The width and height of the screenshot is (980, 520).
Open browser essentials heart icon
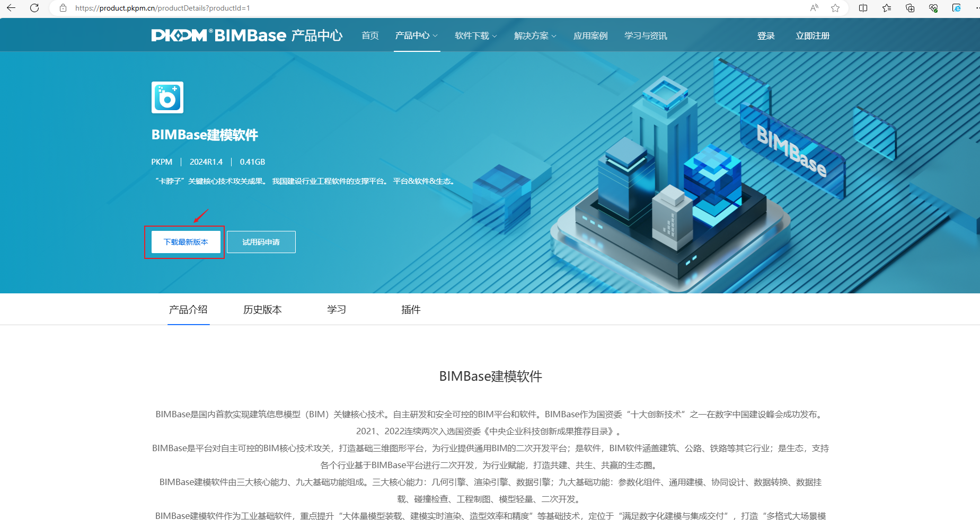(x=933, y=8)
